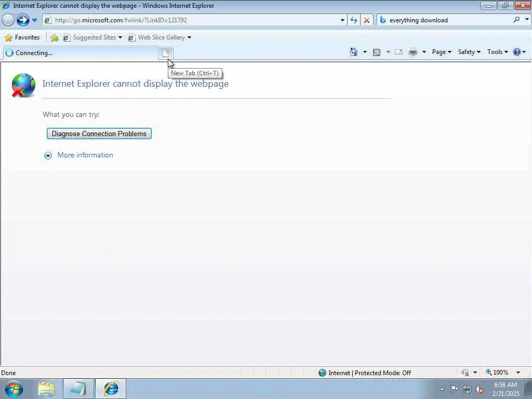Expand the Feeds dropdown arrow

pos(388,52)
